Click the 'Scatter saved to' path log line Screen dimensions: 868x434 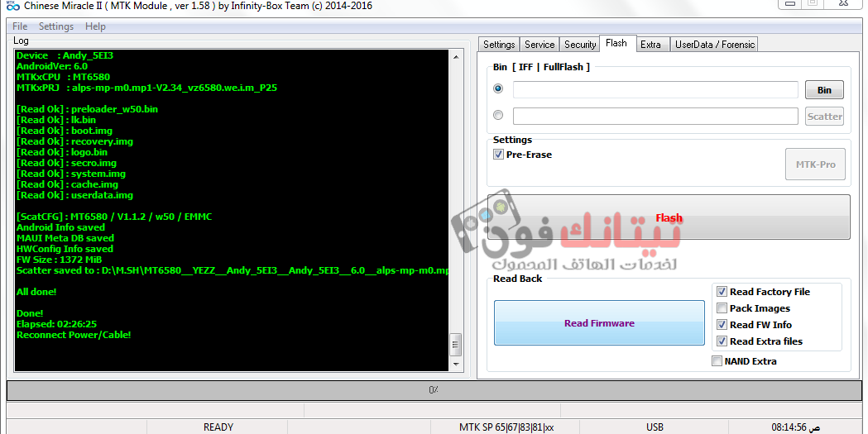click(x=232, y=270)
